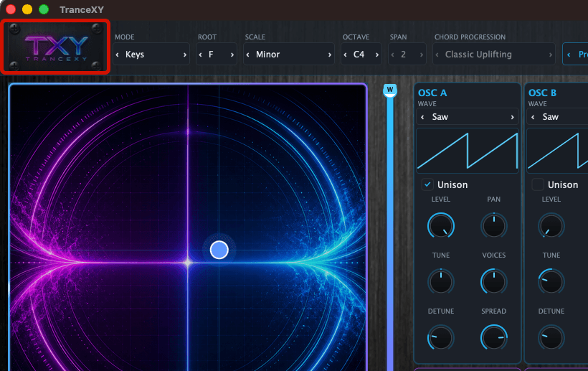Screen dimensions: 588x371
Task: Select next Mode with right arrow
Action: (x=185, y=55)
